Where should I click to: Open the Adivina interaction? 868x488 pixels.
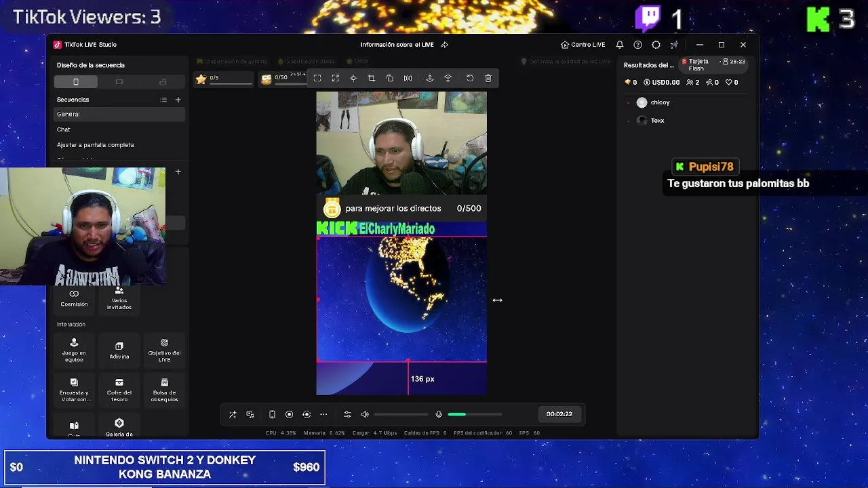pyautogui.click(x=119, y=350)
